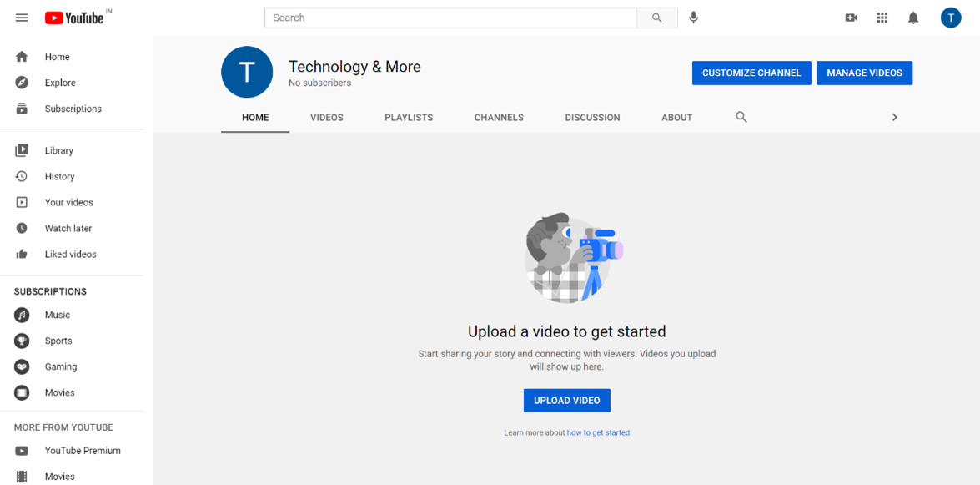Click the YouTube logo
Viewport: 980px width, 485px height.
coord(74,18)
